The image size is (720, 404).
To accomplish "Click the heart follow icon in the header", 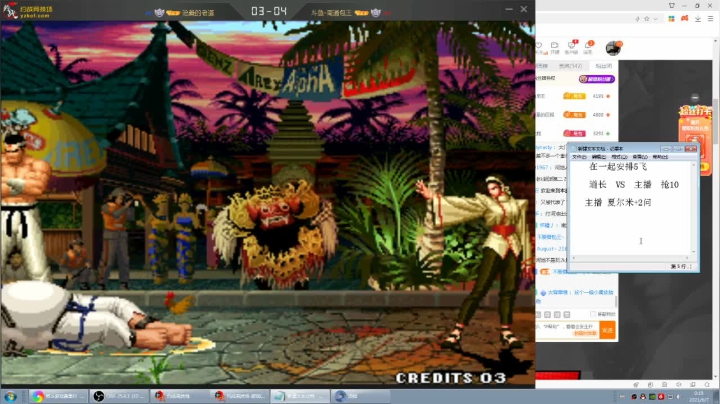I will pyautogui.click(x=540, y=47).
